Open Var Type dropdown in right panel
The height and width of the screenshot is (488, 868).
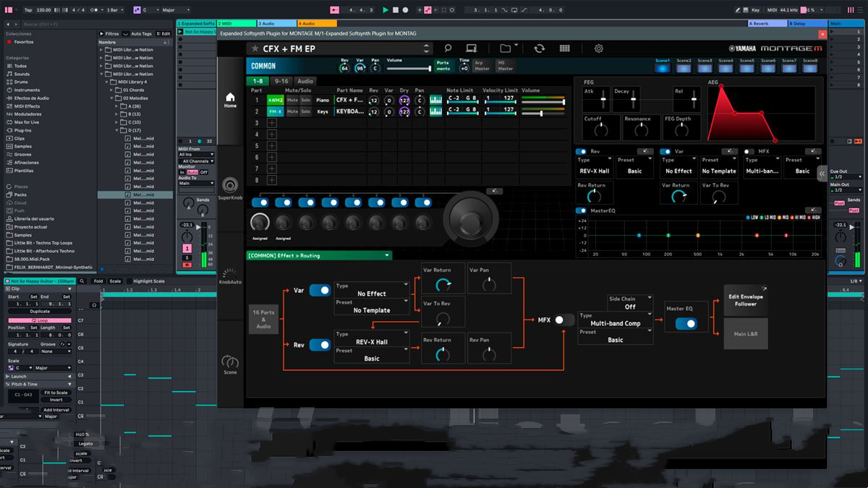click(x=678, y=167)
